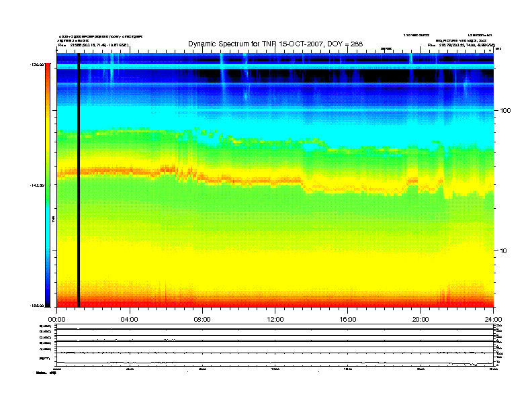Click the 00:00 time axis label
This screenshot has width=532, height=411.
point(56,320)
